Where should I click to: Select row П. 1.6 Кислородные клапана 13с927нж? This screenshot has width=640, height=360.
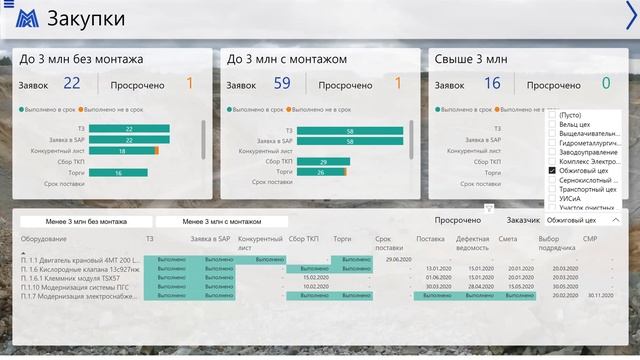pos(80,269)
